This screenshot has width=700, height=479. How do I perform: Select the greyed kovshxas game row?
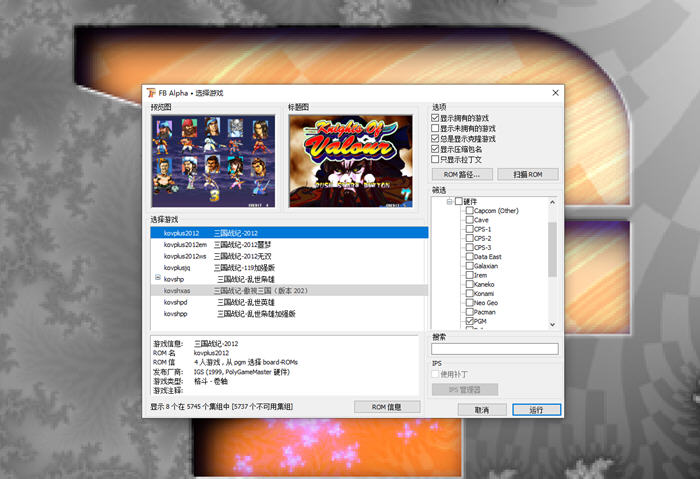click(289, 291)
